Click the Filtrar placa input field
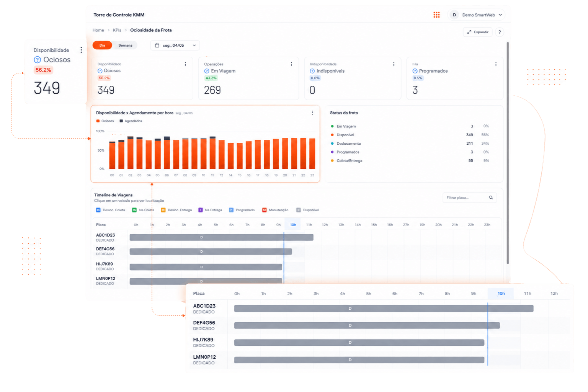The width and height of the screenshot is (588, 392). click(470, 198)
